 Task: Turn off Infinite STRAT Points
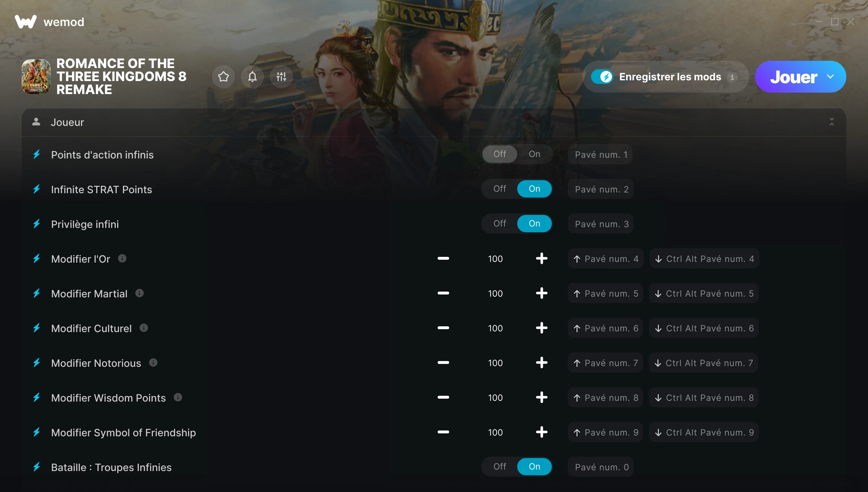tap(500, 189)
